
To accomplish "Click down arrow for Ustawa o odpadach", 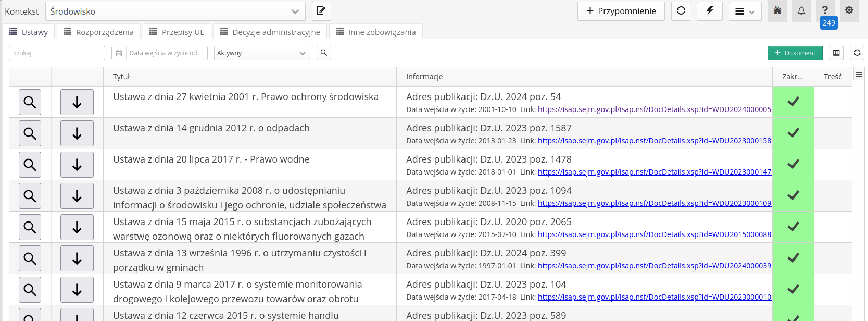I will [x=77, y=133].
